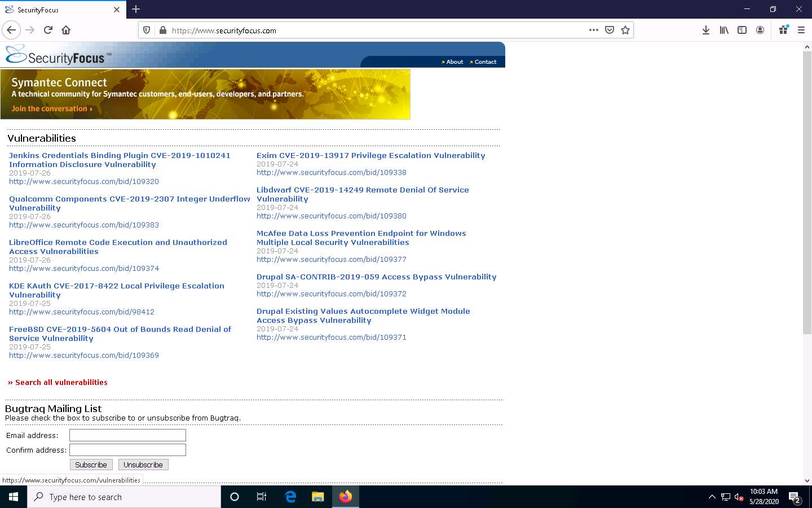812x508 pixels.
Task: Open the Firefox home page
Action: [x=66, y=30]
